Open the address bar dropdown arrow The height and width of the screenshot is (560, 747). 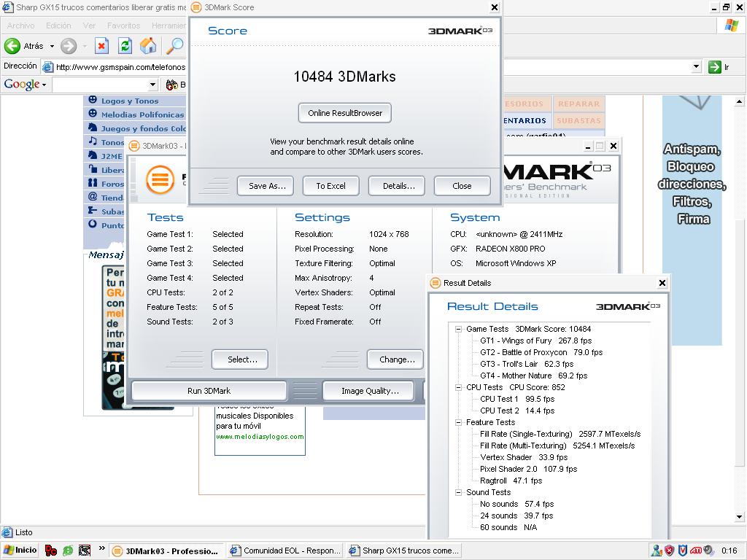coord(696,67)
